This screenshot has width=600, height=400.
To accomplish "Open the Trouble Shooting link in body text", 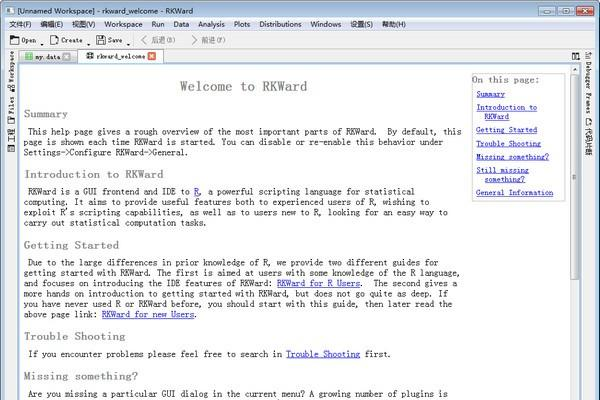I will point(323,354).
